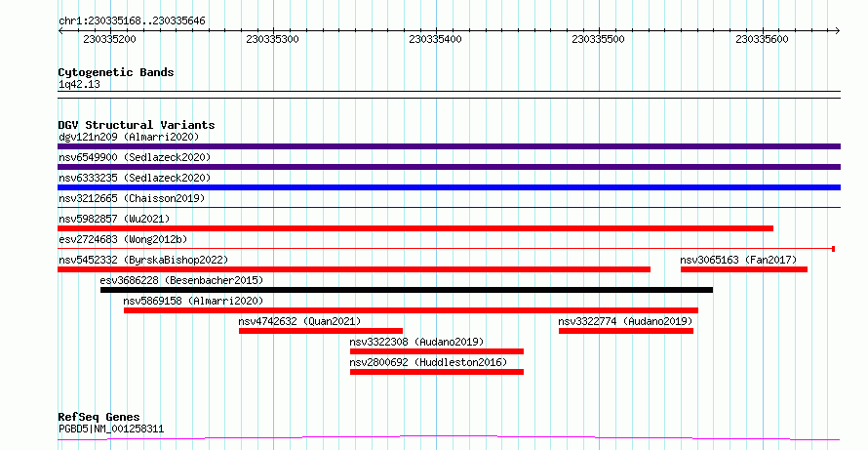Open the nsv3322308 (Audano2019) label
868x450 pixels.
(416, 342)
